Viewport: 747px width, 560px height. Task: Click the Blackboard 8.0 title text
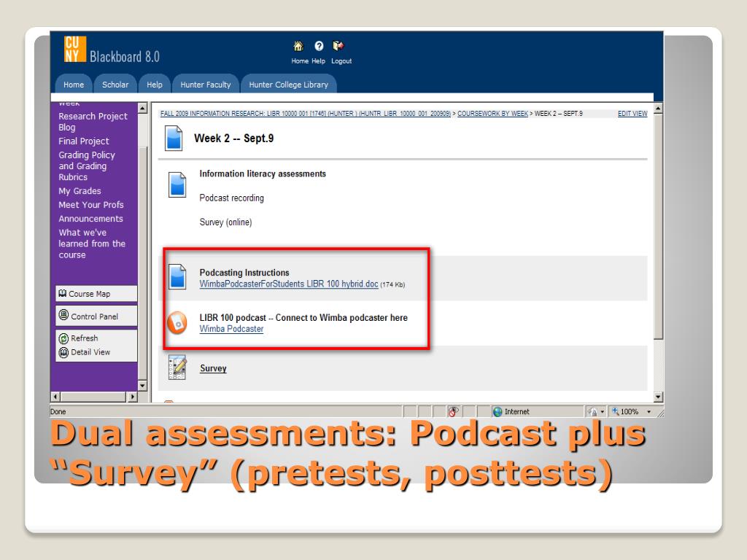[x=124, y=57]
